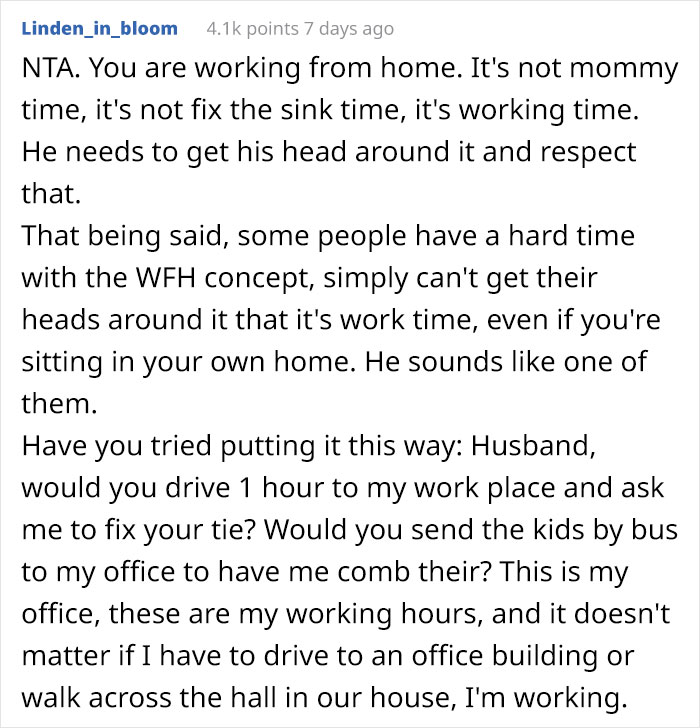Click the line 'Have you tried putting it this way'
The height and width of the screenshot is (728, 700).
309,446
